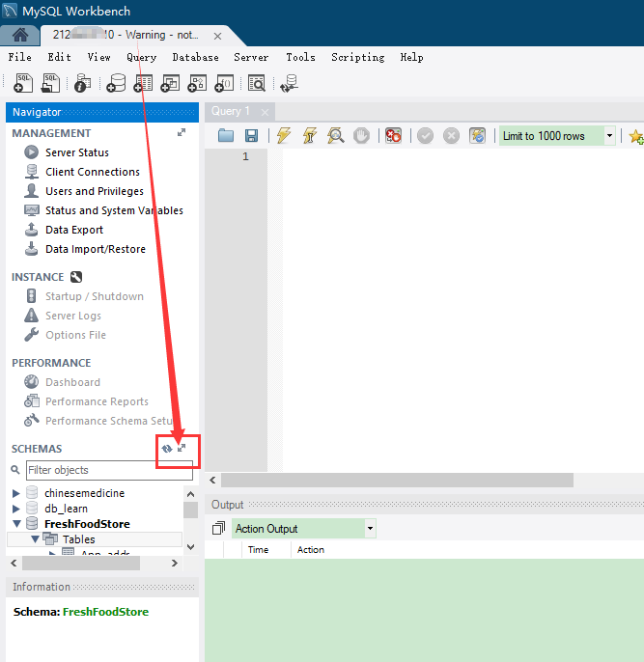The width and height of the screenshot is (644, 662).
Task: Toggle continue on script error
Action: pos(393,136)
